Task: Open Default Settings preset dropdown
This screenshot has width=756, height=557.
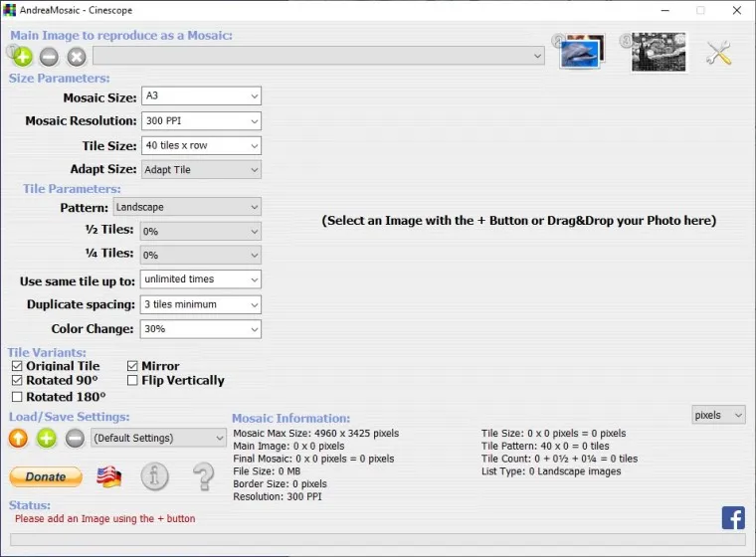Action: 158,438
